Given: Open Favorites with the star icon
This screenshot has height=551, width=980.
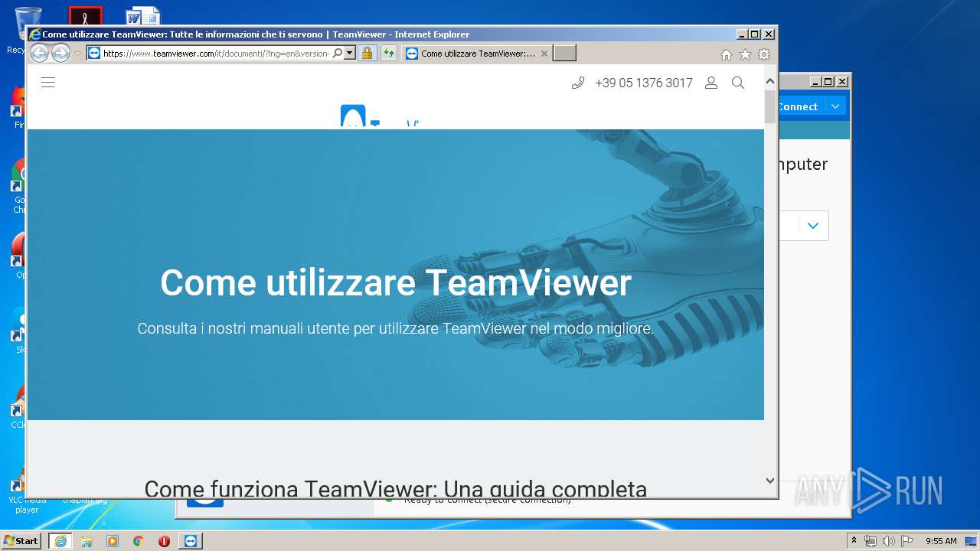Looking at the screenshot, I should [745, 54].
